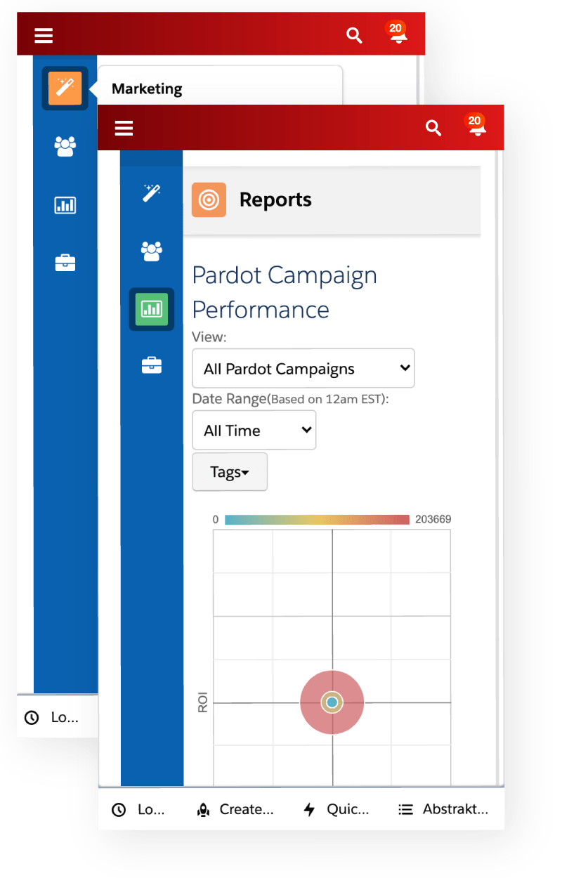Open the hamburger menu in the back window
Screen dimensions: 588x878
click(44, 35)
